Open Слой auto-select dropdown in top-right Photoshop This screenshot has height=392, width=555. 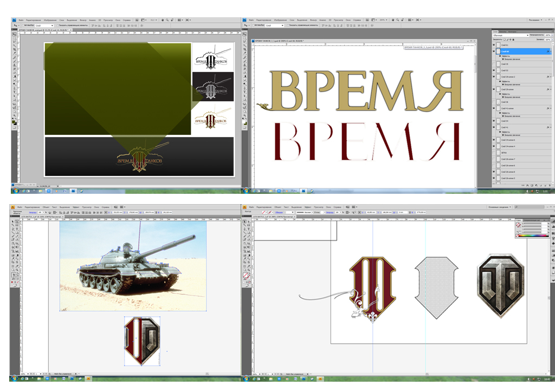(275, 25)
